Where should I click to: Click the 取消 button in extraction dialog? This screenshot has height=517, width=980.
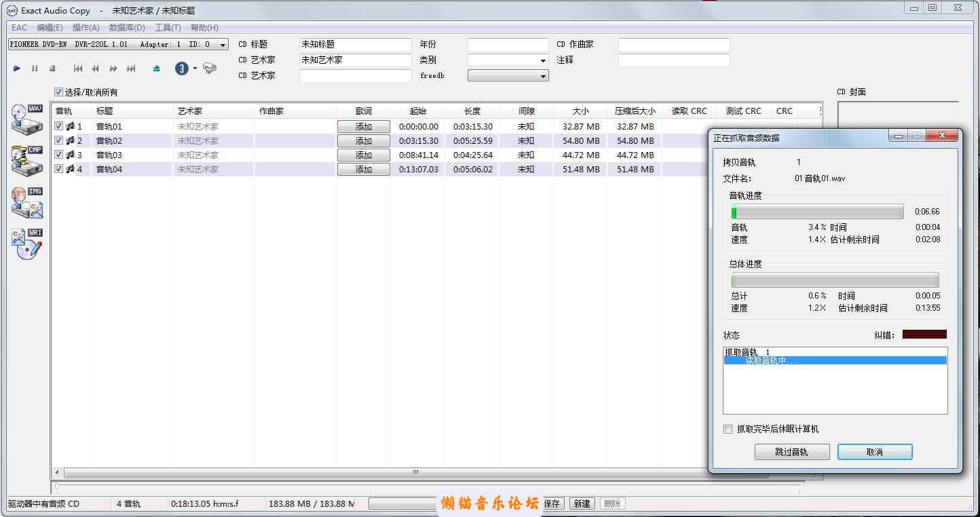875,452
